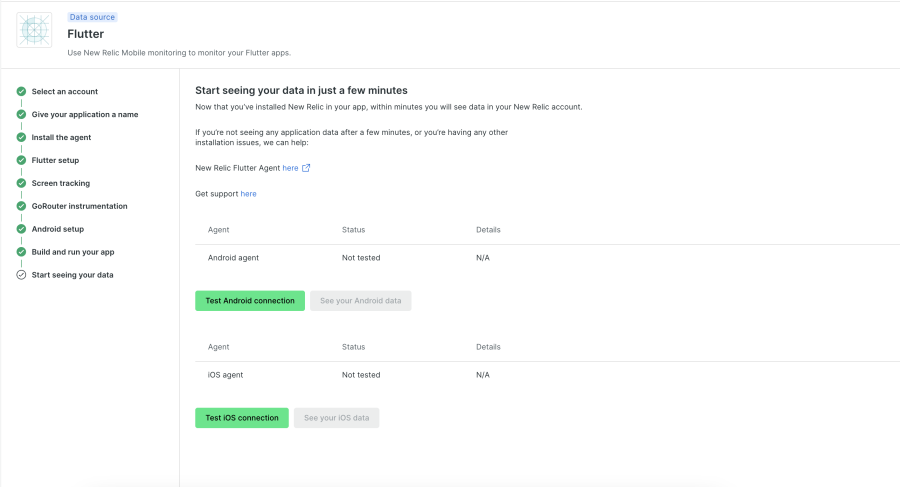Click checkmark icon beside Install the agent
The height and width of the screenshot is (487, 900).
tap(21, 138)
